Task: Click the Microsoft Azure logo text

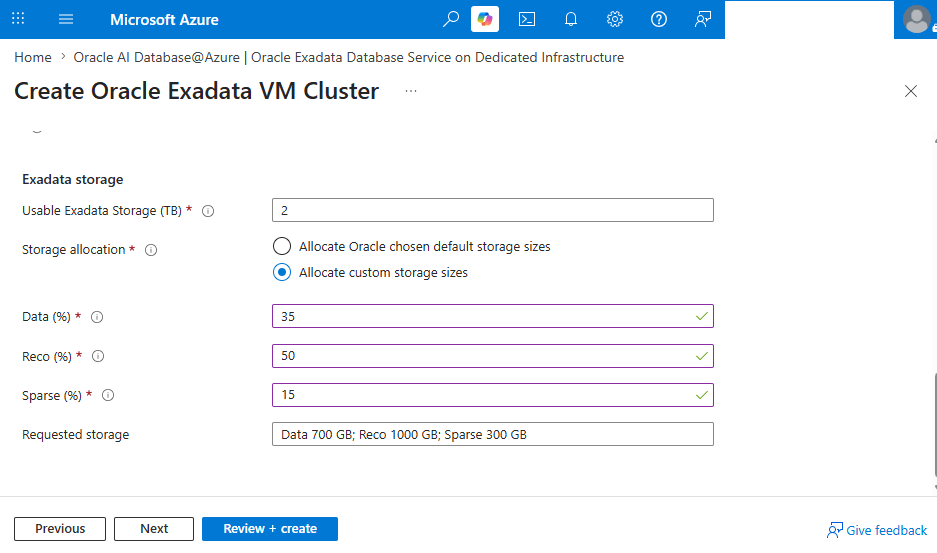Action: [x=164, y=20]
